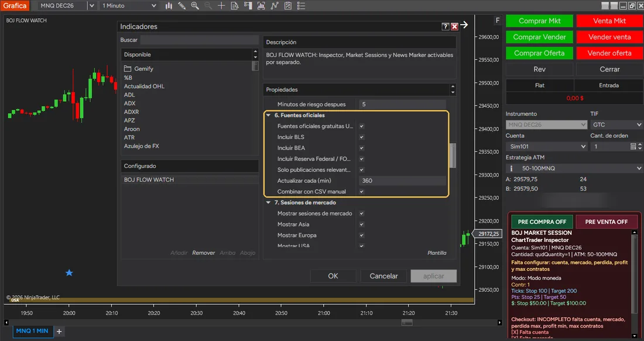The width and height of the screenshot is (644, 341).
Task: Uncheck Mostrar sesiones de mercado
Action: click(362, 214)
